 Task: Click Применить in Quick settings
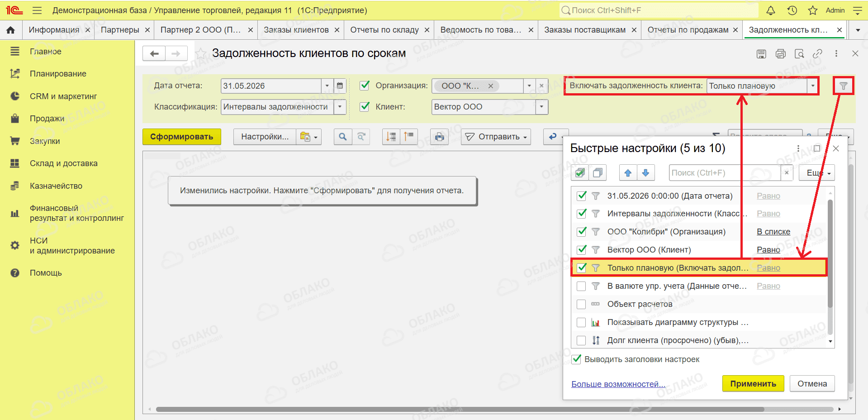coord(753,384)
